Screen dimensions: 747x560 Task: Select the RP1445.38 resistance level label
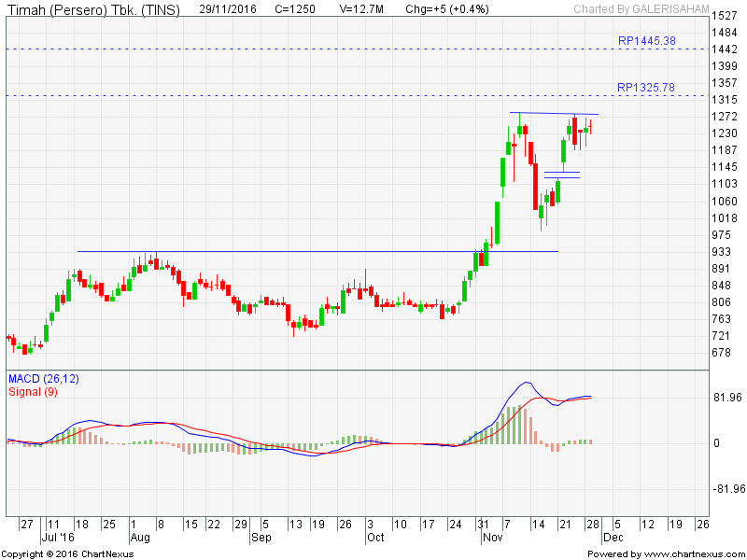click(x=646, y=41)
